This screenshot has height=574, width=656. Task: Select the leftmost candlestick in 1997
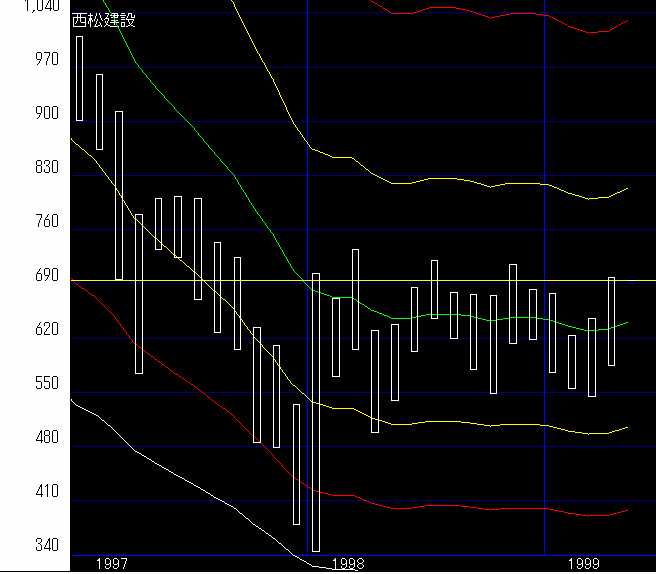click(x=80, y=78)
